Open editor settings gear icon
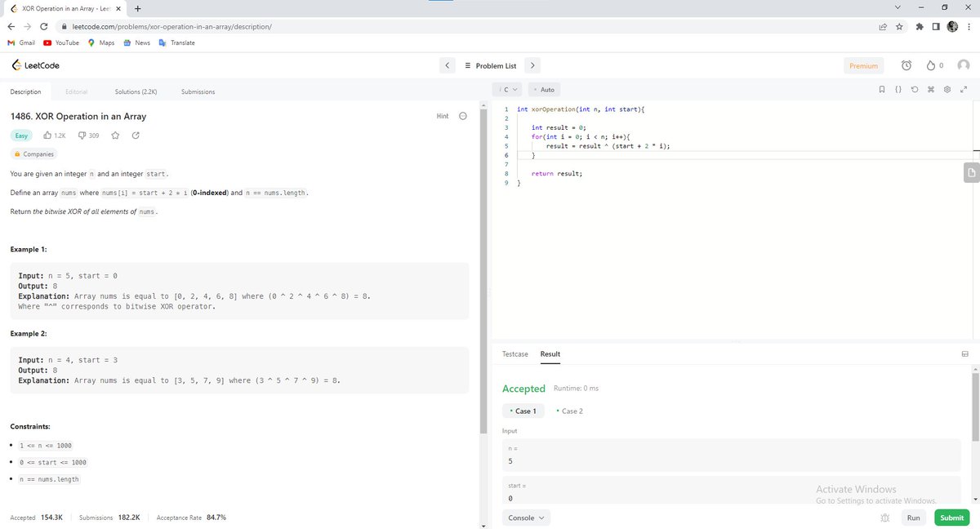Viewport: 980px width, 529px height. click(947, 89)
